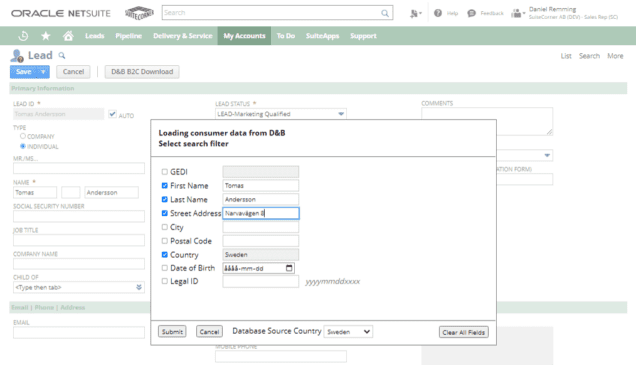Click the Email input field
The width and height of the screenshot is (636, 365).
79,333
